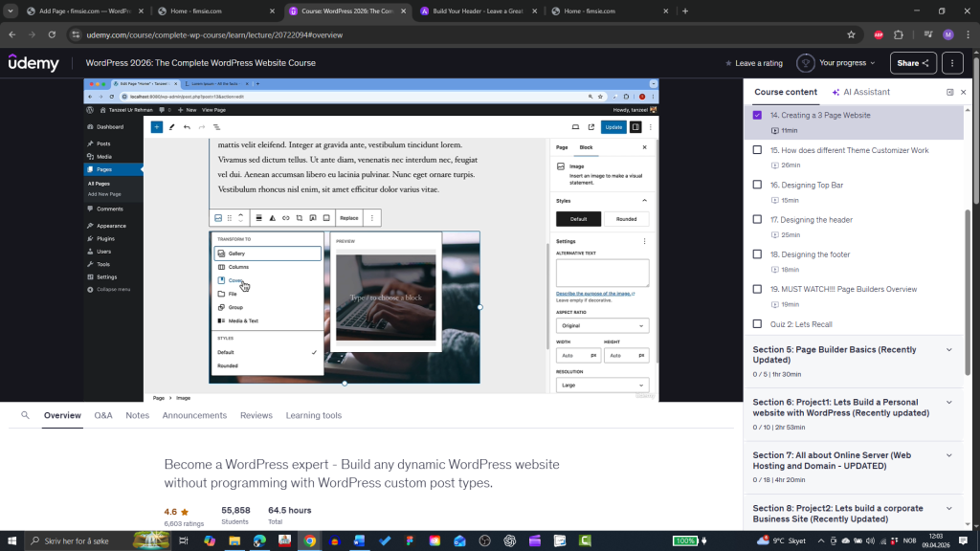Image resolution: width=980 pixels, height=551 pixels.
Task: Switch to the AI Assistant tab
Action: [860, 93]
